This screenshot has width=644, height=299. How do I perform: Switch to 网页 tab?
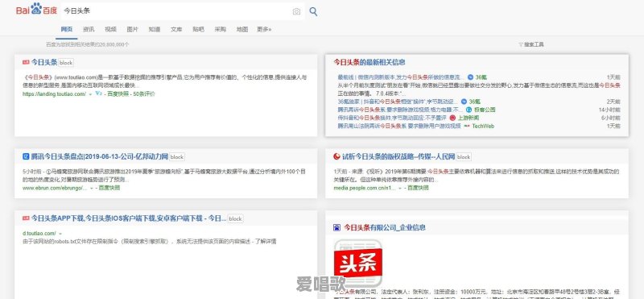(67, 29)
